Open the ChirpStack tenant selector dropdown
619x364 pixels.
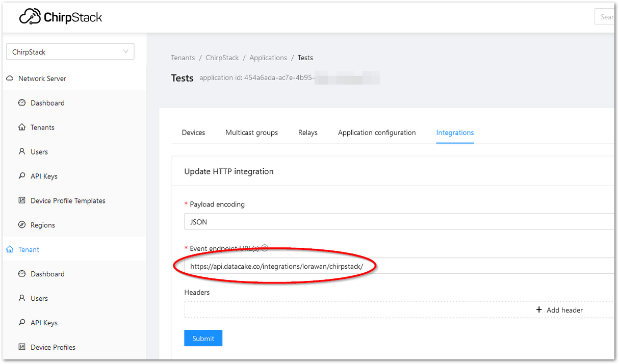tap(70, 52)
